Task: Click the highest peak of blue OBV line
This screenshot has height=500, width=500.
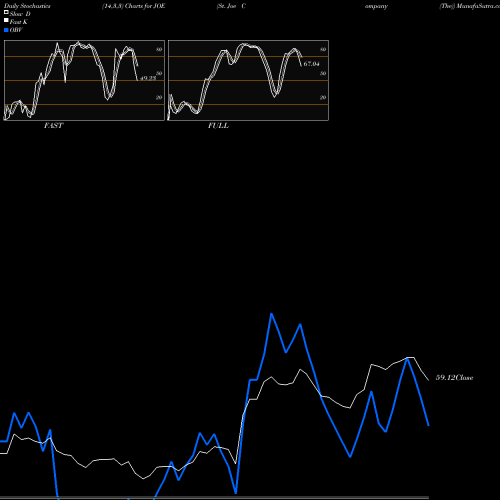Action: pos(272,314)
